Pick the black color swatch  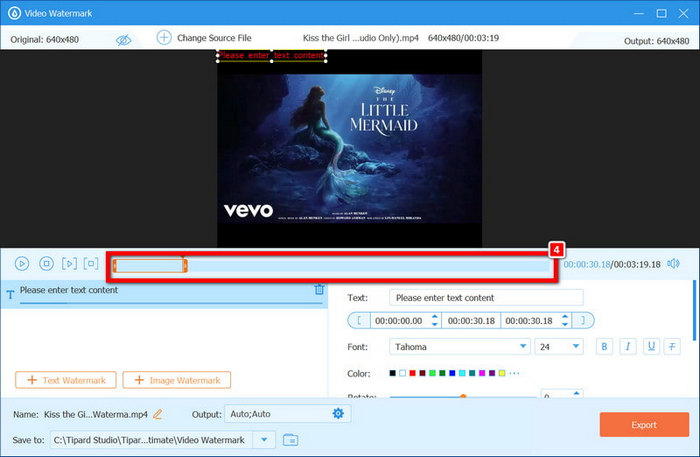point(392,373)
